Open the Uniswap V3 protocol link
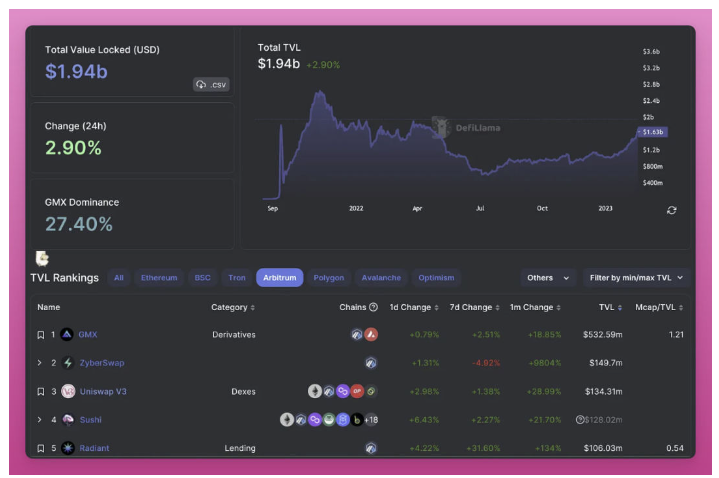Viewport: 719px width, 478px height. coord(103,391)
